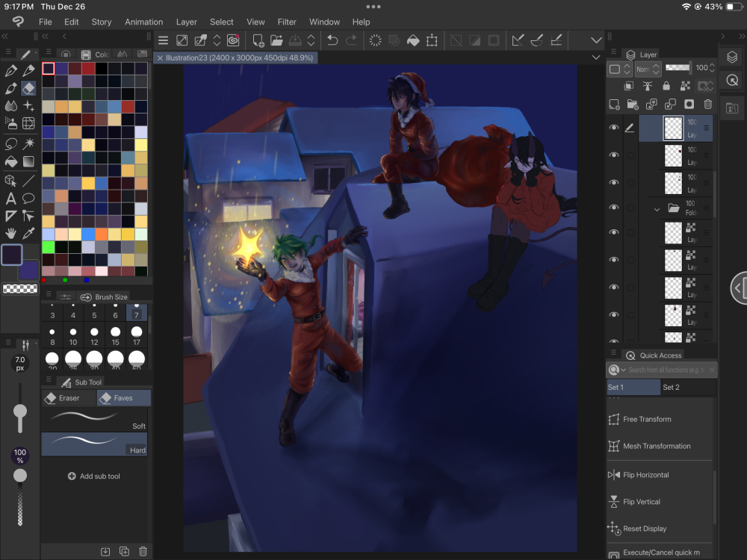Toggle visibility of the folder layer
This screenshot has height=560, width=747.
point(614,209)
